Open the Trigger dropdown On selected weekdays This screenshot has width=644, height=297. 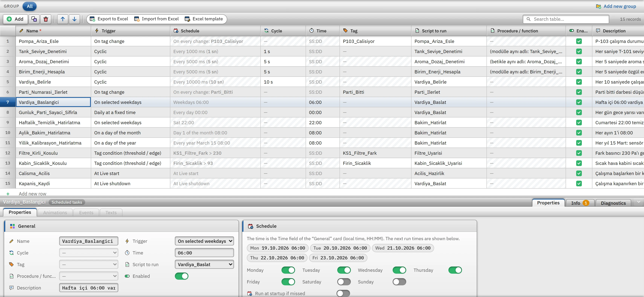pyautogui.click(x=204, y=241)
